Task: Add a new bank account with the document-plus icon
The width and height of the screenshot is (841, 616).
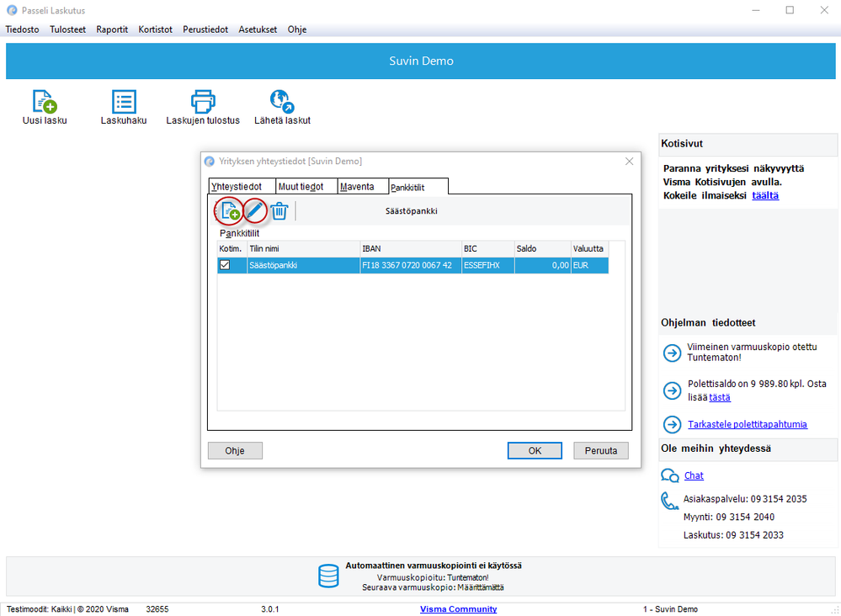Action: 230,210
